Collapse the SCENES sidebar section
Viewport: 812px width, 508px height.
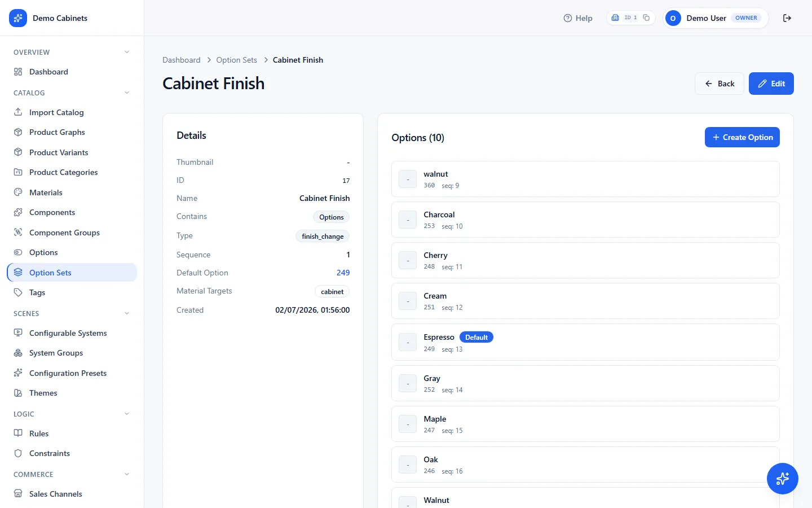[127, 313]
